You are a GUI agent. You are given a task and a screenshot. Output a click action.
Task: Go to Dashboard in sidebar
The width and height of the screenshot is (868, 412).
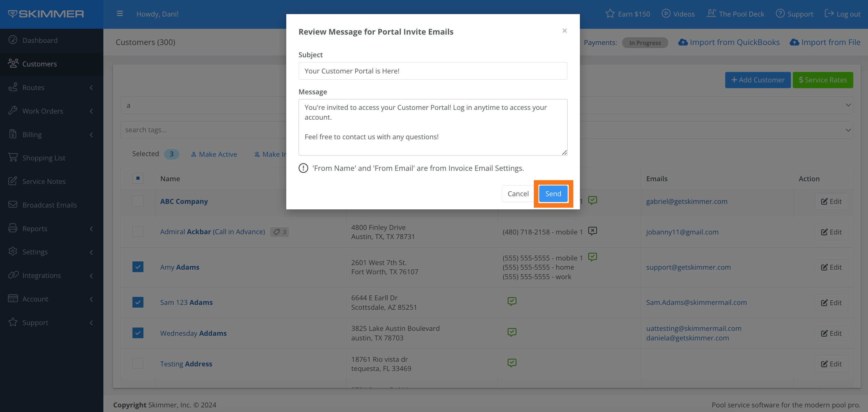(40, 40)
